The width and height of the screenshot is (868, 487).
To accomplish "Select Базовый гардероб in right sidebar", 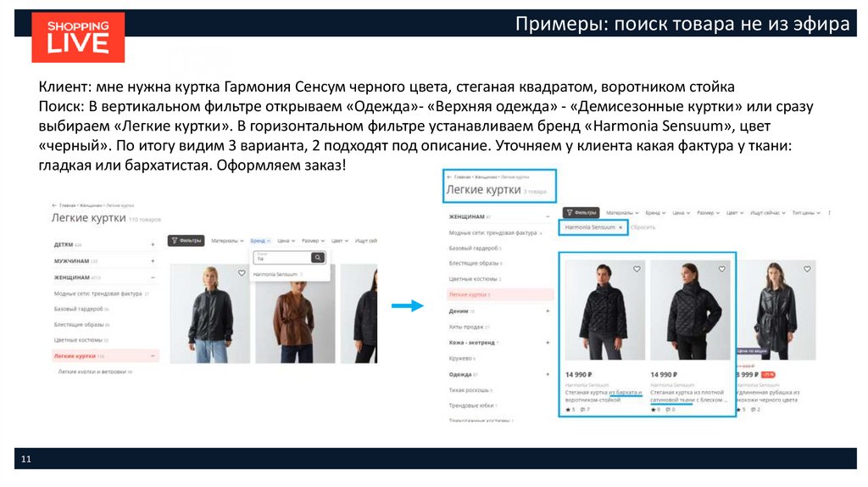I will (473, 249).
